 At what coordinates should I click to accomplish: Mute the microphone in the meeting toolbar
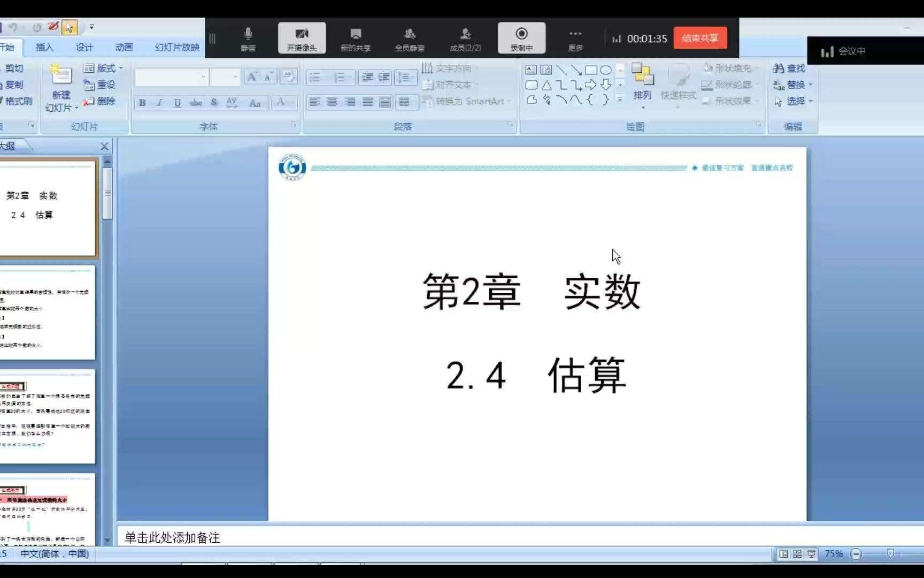[x=248, y=37]
